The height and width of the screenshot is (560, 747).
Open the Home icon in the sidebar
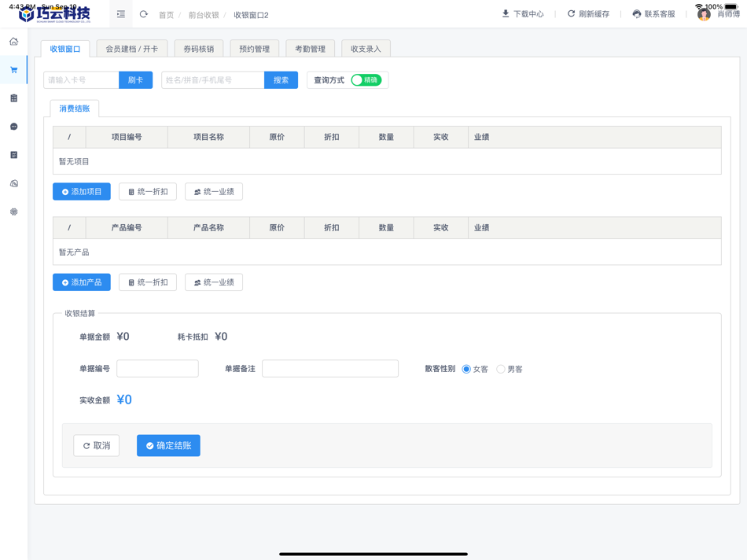tap(13, 42)
